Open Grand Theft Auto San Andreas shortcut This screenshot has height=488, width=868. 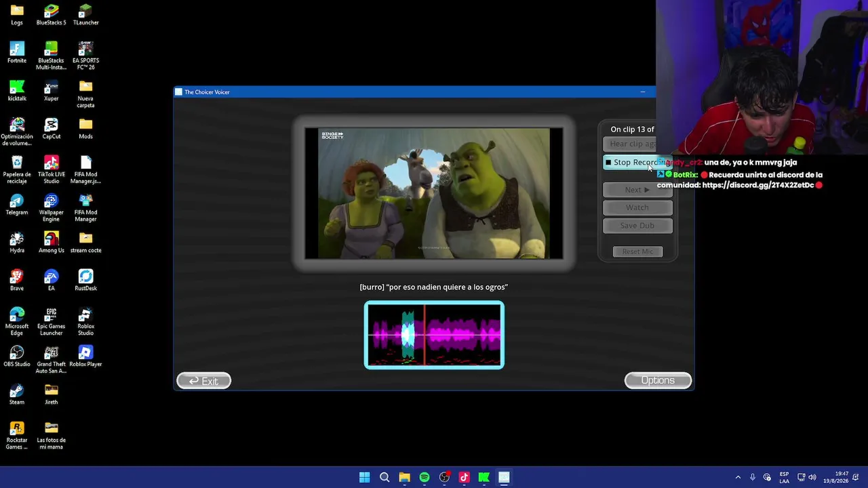51,359
